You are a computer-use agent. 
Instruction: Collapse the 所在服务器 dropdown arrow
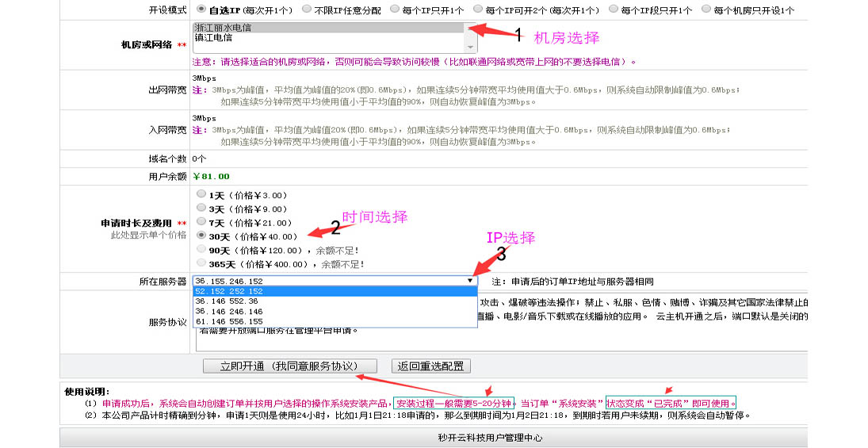tap(469, 281)
